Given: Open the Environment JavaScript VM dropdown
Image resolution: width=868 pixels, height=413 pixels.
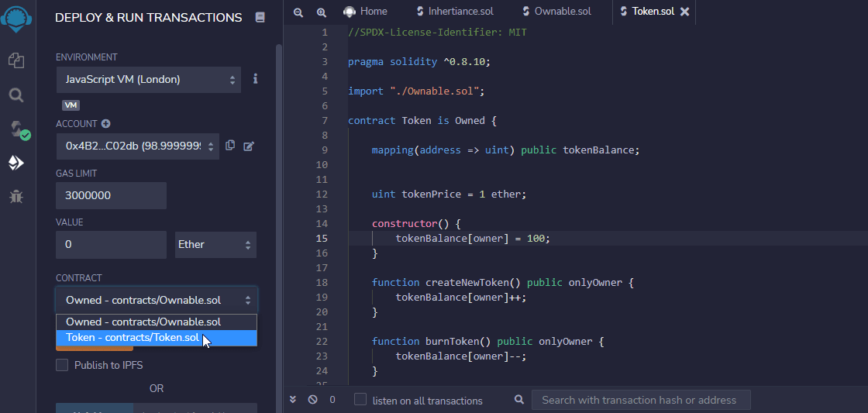Looking at the screenshot, I should tap(148, 80).
